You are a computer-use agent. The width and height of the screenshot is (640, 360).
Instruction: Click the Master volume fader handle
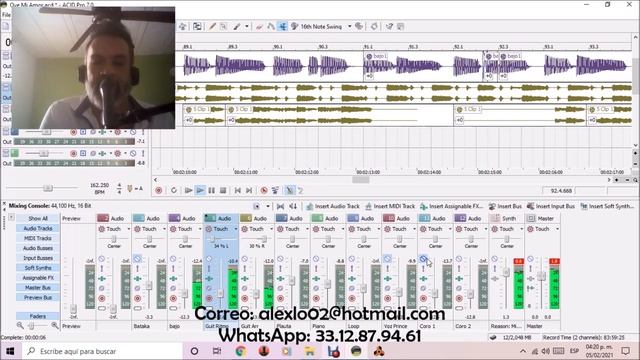pyautogui.click(x=541, y=276)
